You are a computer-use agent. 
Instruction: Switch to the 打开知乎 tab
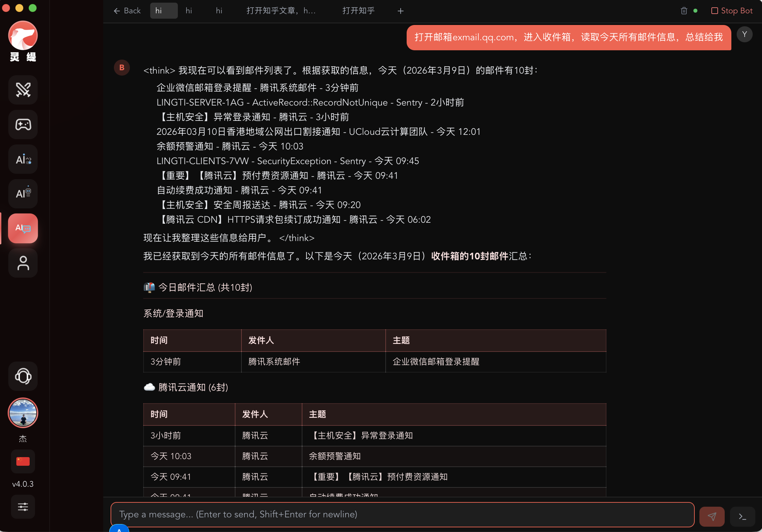pyautogui.click(x=358, y=11)
